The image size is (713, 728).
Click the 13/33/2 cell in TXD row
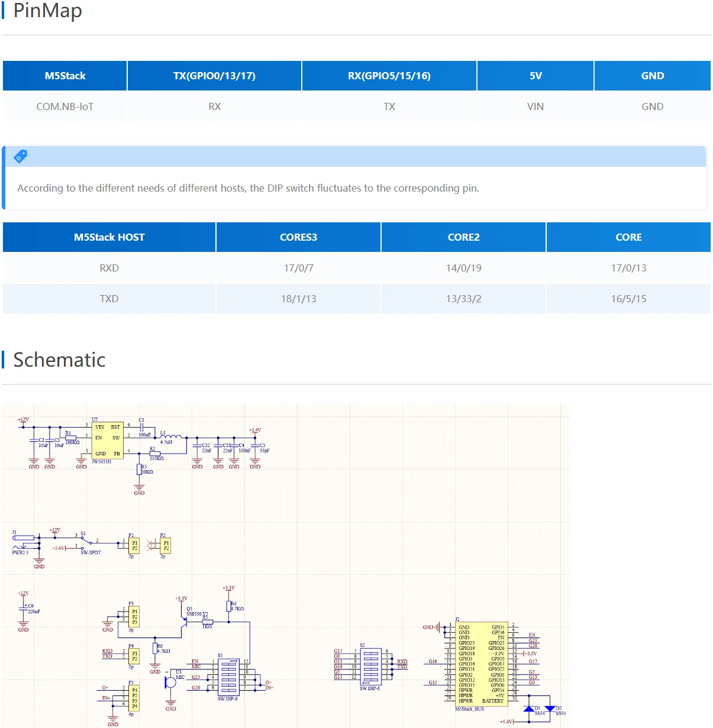point(463,299)
